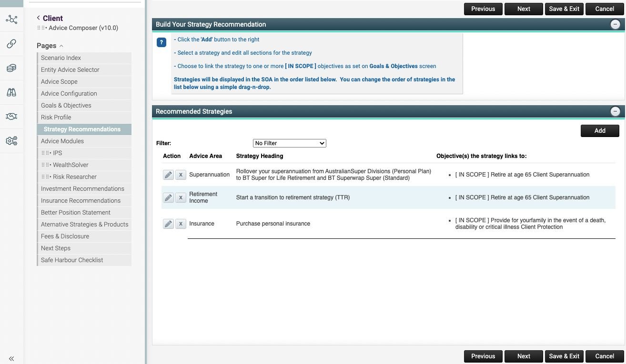Collapse the Recommended Strategies panel
Screen dimensions: 626x364
pyautogui.click(x=615, y=111)
